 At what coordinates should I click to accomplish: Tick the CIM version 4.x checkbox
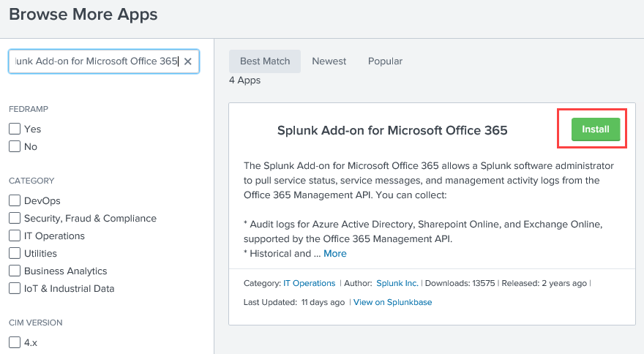tap(15, 342)
